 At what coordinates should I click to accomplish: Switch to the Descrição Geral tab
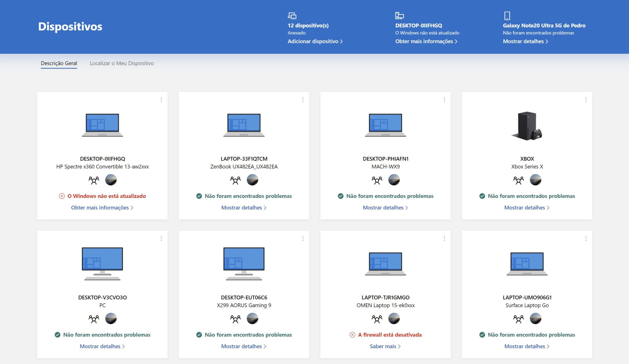[59, 63]
